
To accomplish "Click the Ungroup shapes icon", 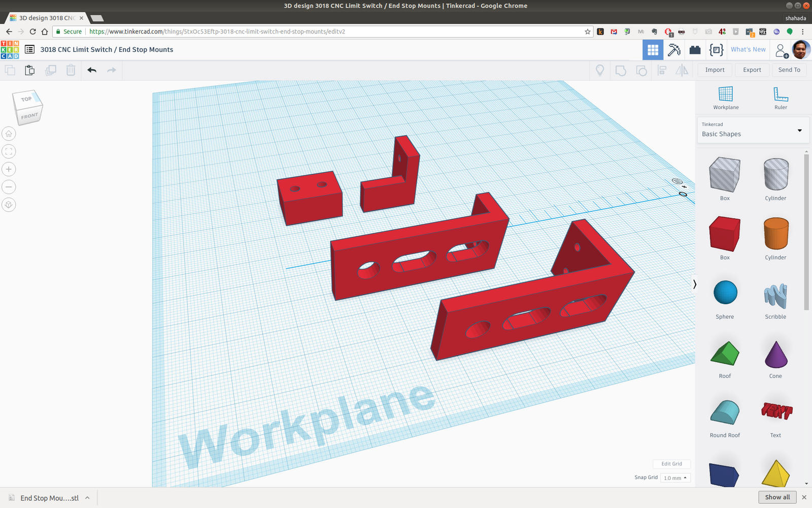I will pyautogui.click(x=641, y=70).
